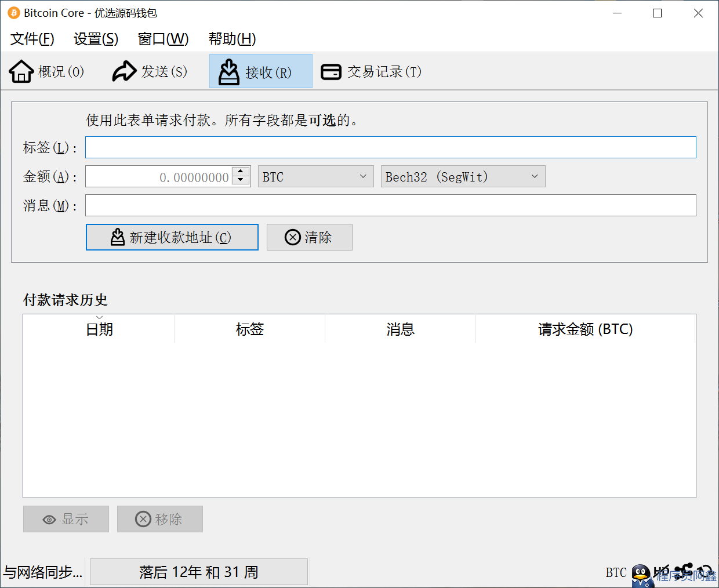Click the BTC unit in status bar
Image resolution: width=719 pixels, height=588 pixels.
(x=616, y=572)
